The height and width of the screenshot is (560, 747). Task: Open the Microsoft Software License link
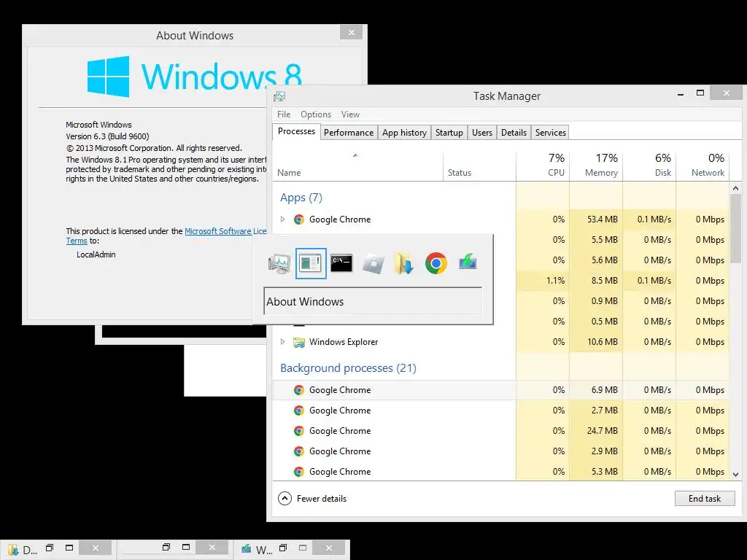pos(225,231)
